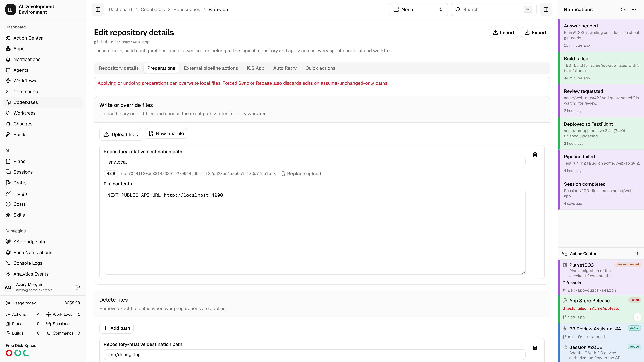
Task: Click Upload files button
Action: point(121,134)
